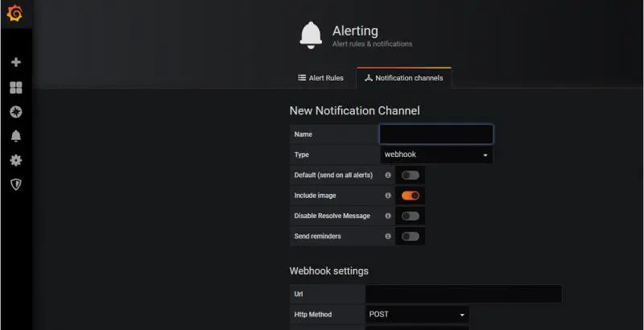Turn off the Include image switch
Viewport: 644px width, 330px height.
[x=411, y=196]
